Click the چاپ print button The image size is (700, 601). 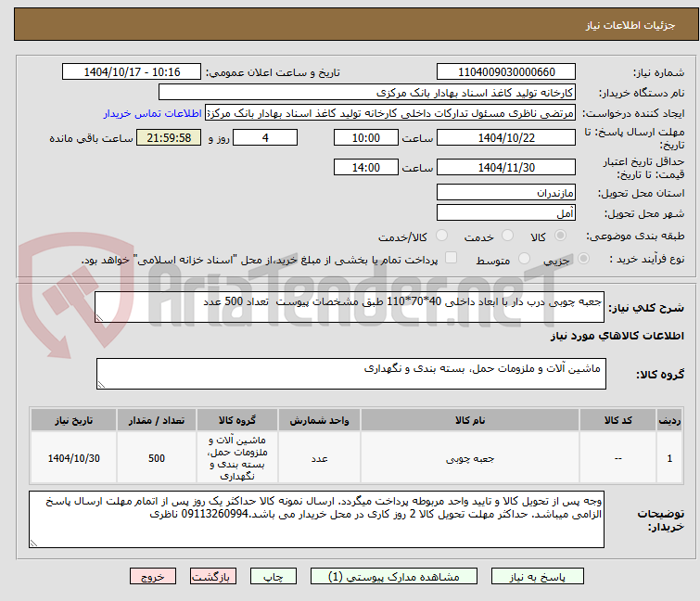274,577
